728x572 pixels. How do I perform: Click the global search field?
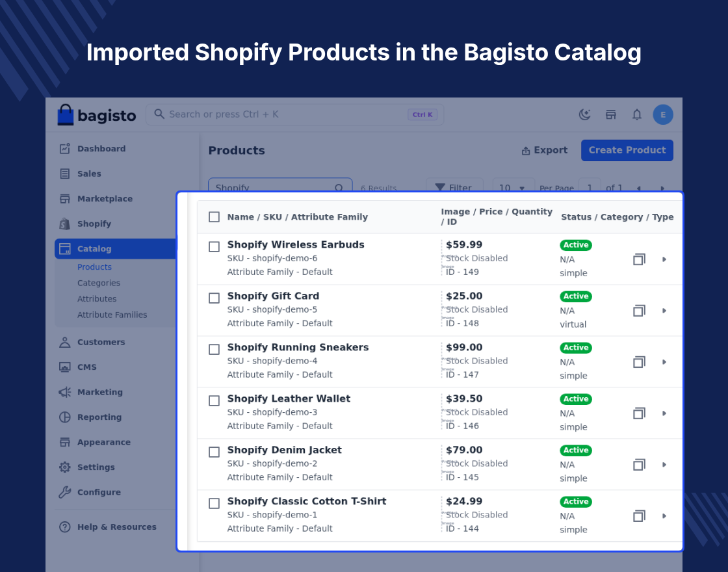295,114
